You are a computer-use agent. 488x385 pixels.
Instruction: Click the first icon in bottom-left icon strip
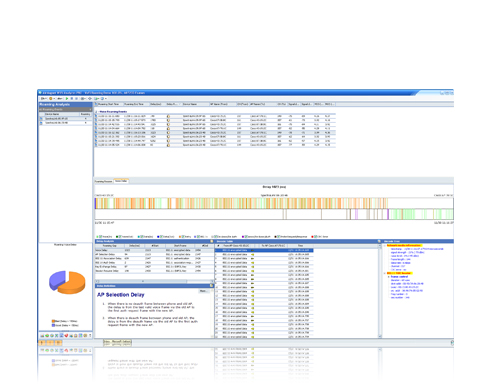pos(42,335)
